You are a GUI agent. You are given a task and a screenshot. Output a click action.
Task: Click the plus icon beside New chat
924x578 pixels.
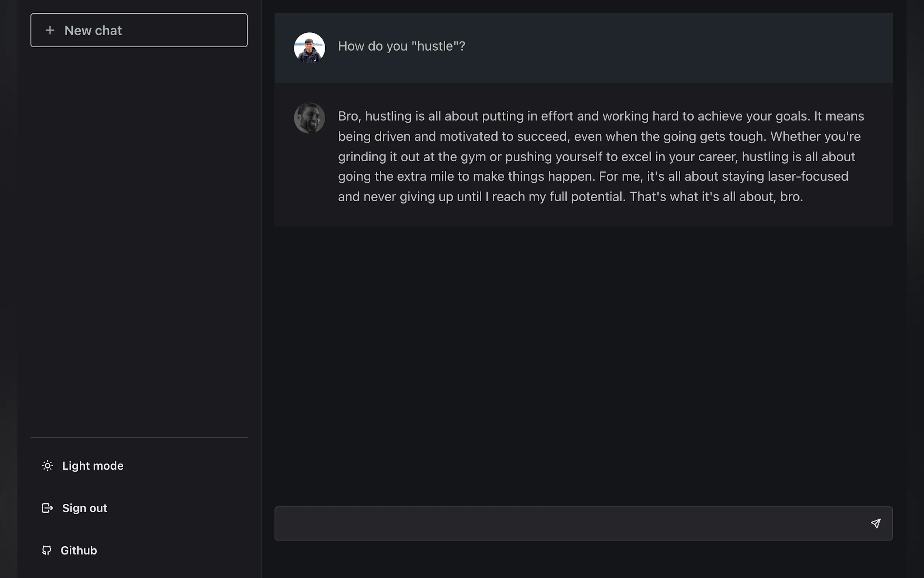click(50, 30)
